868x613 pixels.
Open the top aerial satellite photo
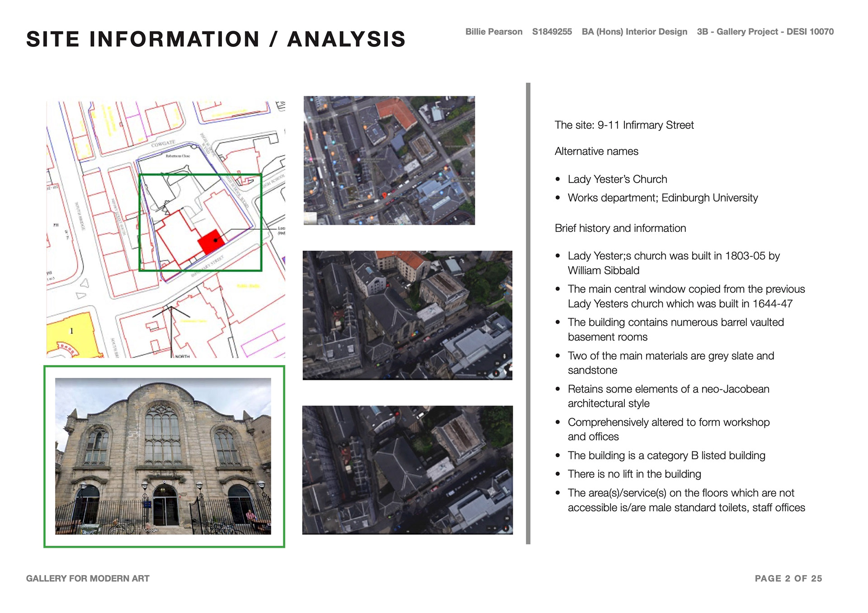pos(389,160)
